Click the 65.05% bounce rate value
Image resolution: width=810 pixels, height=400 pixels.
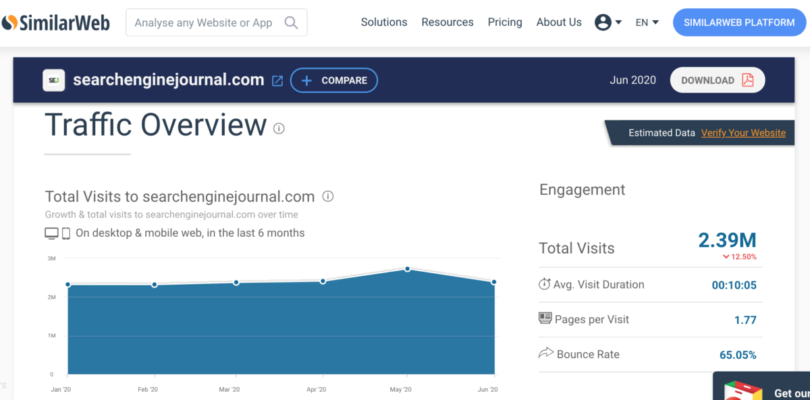(x=738, y=355)
